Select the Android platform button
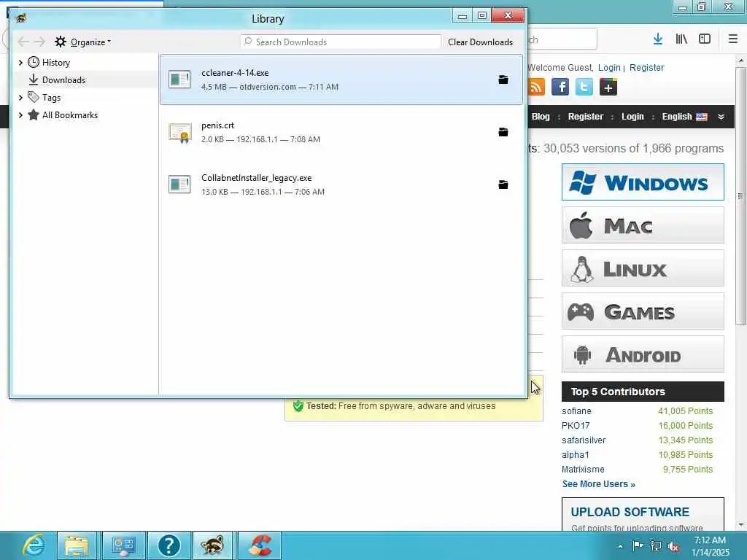Screen dimensions: 747x560 643,354
